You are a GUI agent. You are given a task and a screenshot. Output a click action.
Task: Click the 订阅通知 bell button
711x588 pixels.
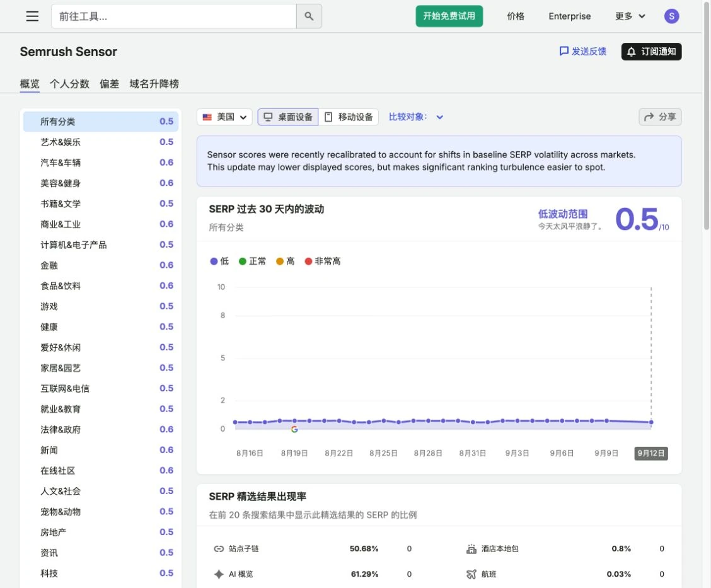click(651, 52)
